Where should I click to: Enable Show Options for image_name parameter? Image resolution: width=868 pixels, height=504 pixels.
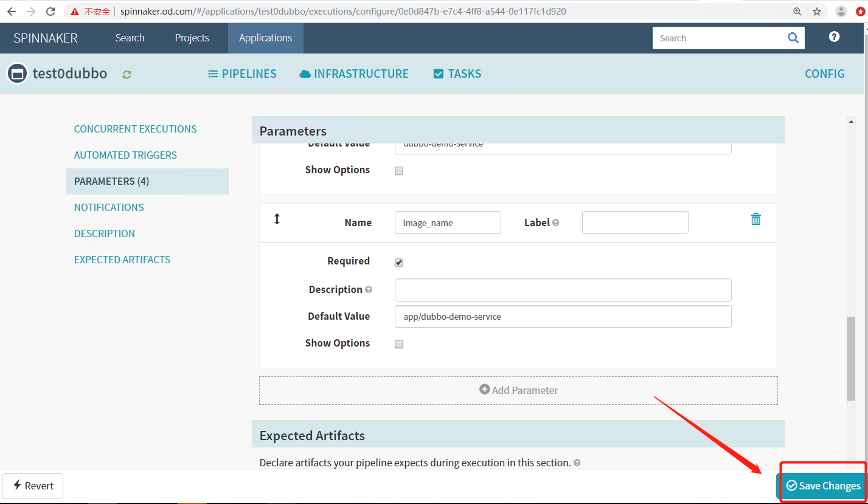(x=399, y=344)
